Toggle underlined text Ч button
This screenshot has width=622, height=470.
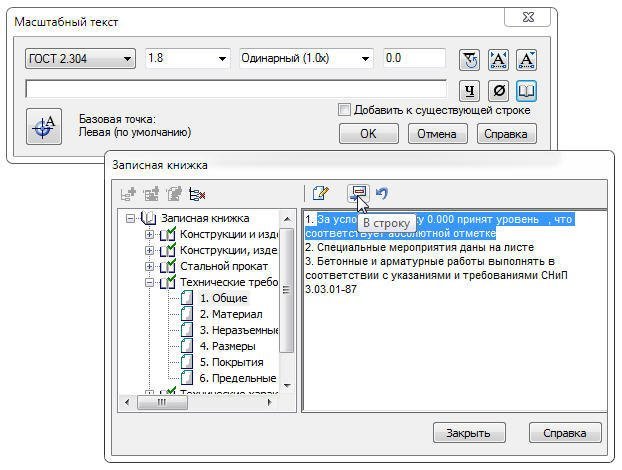coord(470,91)
